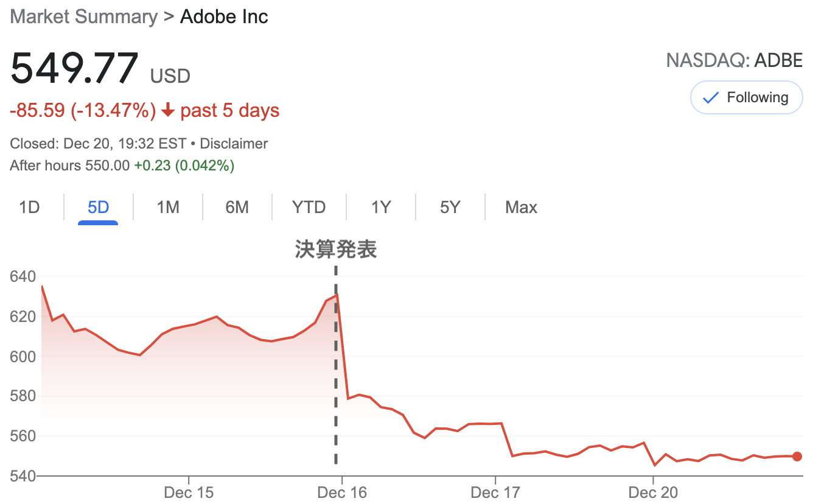Screen dimensions: 824x504
Task: Click the Dec 20 axis label
Action: point(653,492)
